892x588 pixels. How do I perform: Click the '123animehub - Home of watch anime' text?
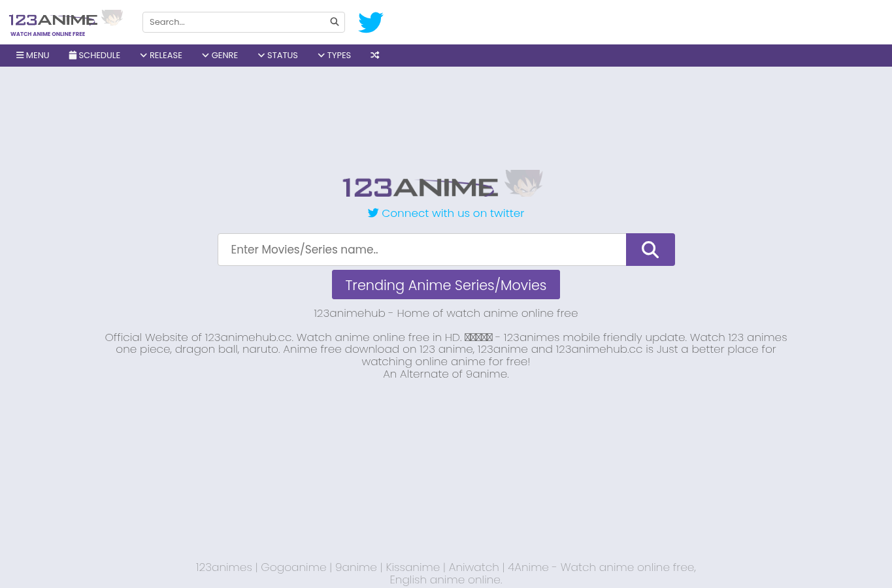pos(446,313)
